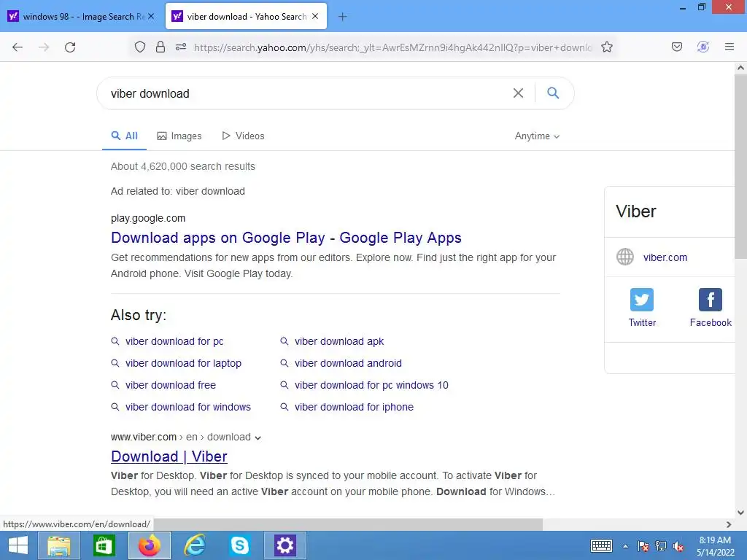This screenshot has width=747, height=560.
Task: Search viber download apk
Action: click(338, 341)
